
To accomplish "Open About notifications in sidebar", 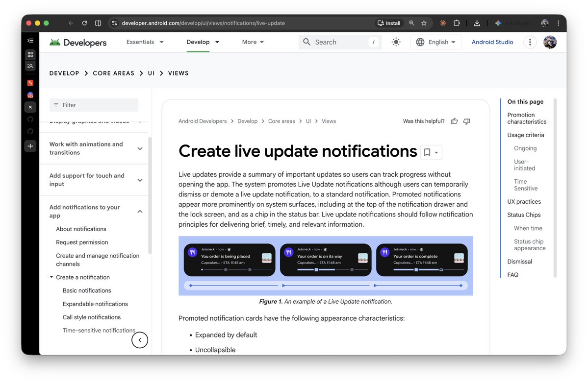I will point(81,229).
